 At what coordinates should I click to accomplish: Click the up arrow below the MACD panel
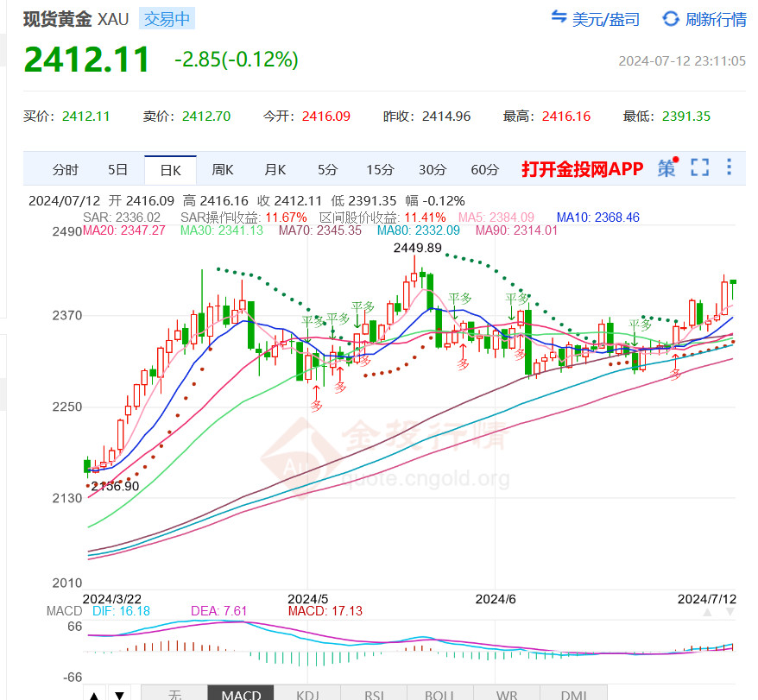[95, 693]
